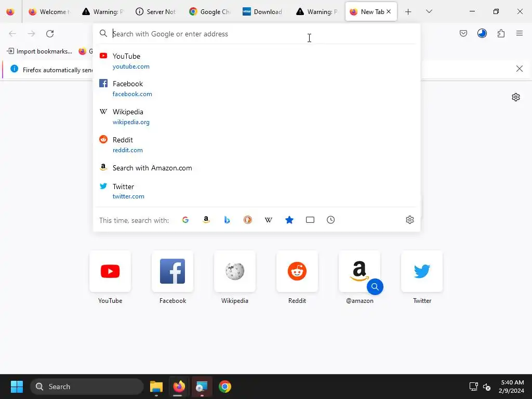
Task: Go back to the previous page
Action: (x=12, y=33)
